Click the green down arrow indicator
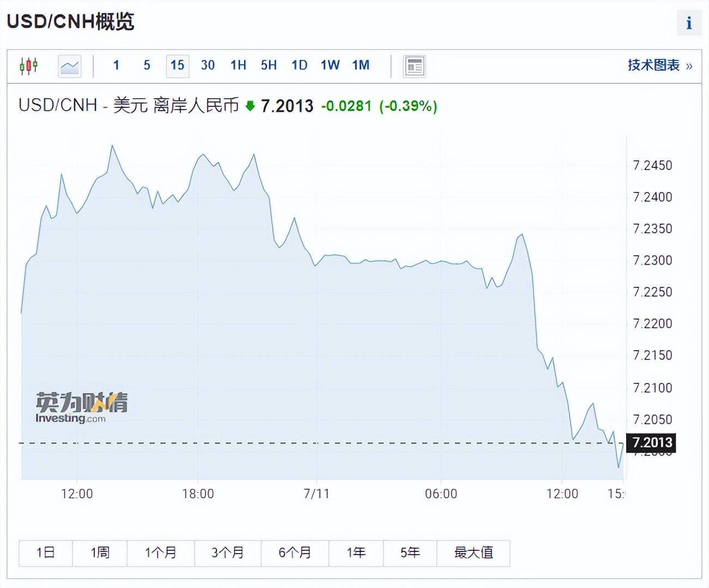The image size is (709, 588). point(250,106)
